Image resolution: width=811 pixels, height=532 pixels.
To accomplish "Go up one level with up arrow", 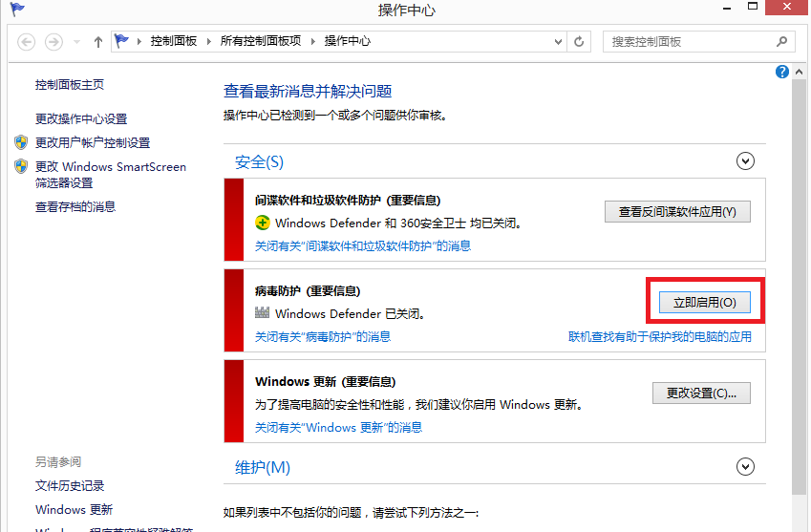I will (x=98, y=42).
